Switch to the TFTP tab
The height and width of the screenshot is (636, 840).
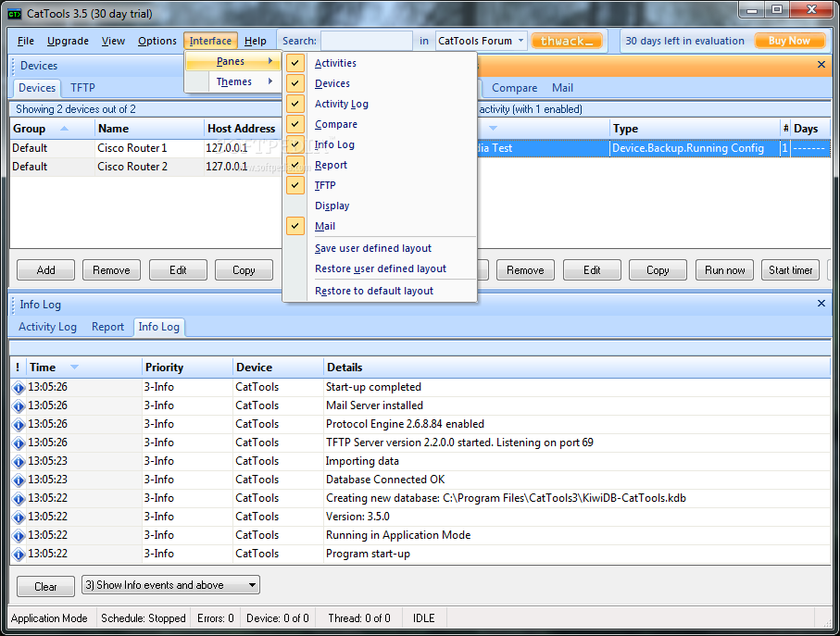point(82,88)
